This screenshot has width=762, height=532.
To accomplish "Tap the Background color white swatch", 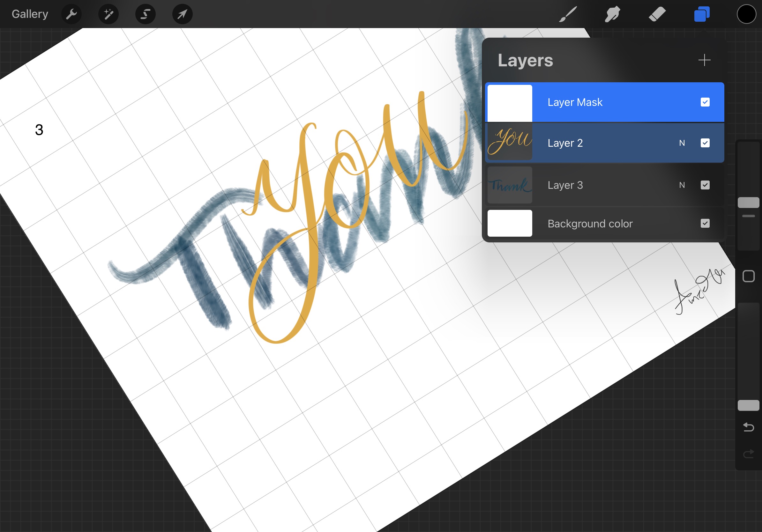I will pyautogui.click(x=510, y=223).
